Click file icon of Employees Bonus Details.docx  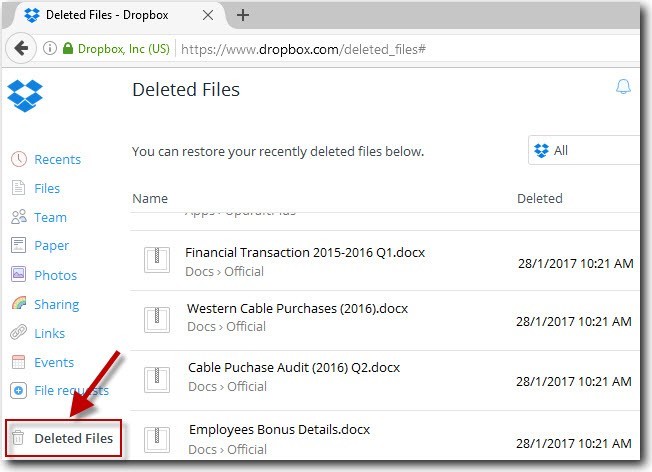pyautogui.click(x=157, y=440)
